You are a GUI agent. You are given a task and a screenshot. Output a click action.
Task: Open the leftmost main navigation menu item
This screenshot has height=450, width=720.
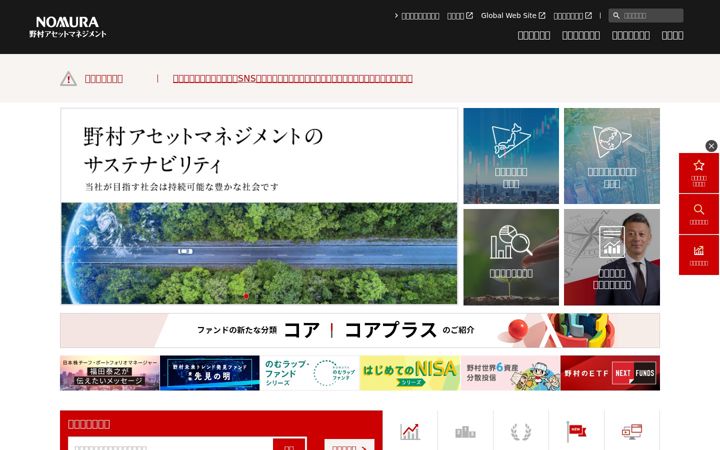click(534, 35)
